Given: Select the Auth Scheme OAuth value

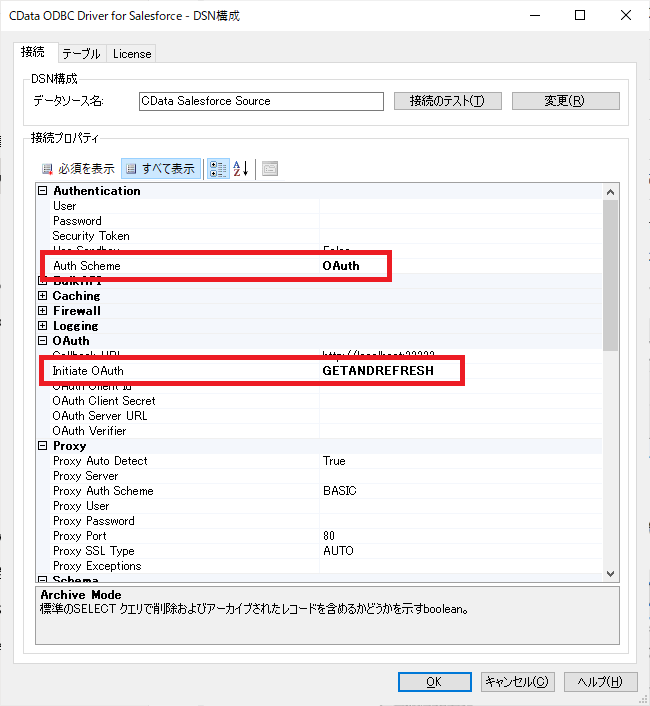Looking at the screenshot, I should tap(341, 266).
